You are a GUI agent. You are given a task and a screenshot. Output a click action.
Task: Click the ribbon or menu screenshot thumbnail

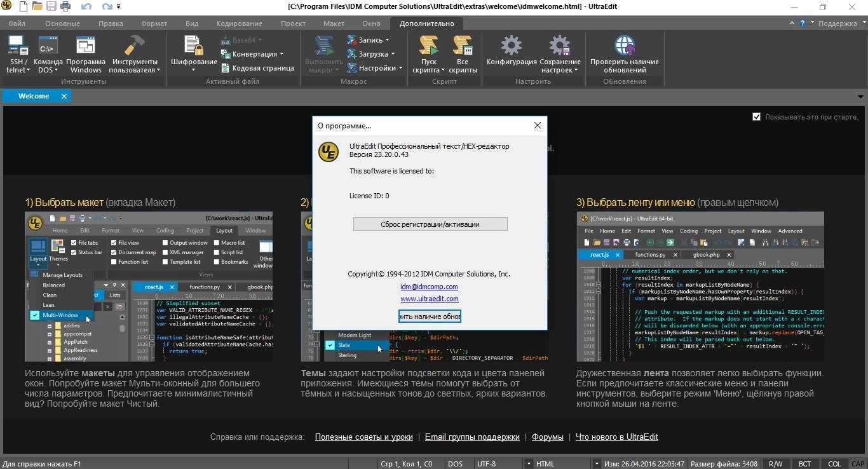[x=700, y=287]
